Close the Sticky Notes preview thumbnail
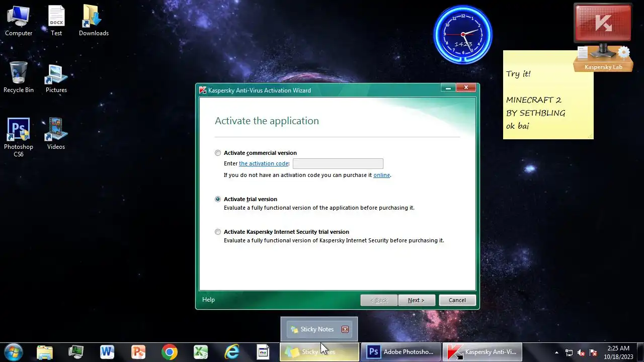Screen dimensions: 644x362 tap(345, 329)
